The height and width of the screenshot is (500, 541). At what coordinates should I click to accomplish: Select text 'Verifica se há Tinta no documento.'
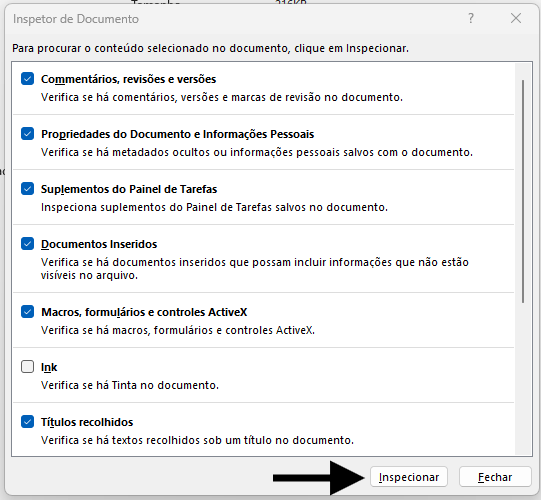pos(130,385)
